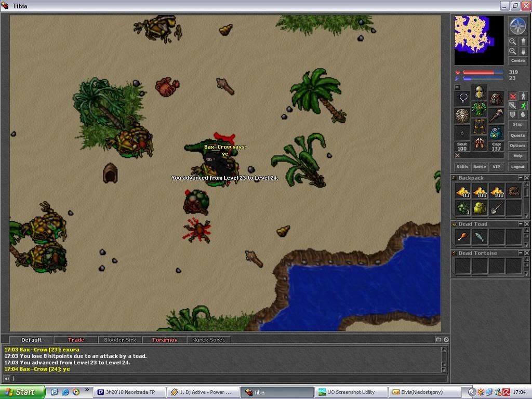The image size is (532, 399).
Task: Click the Stop button
Action: click(518, 125)
